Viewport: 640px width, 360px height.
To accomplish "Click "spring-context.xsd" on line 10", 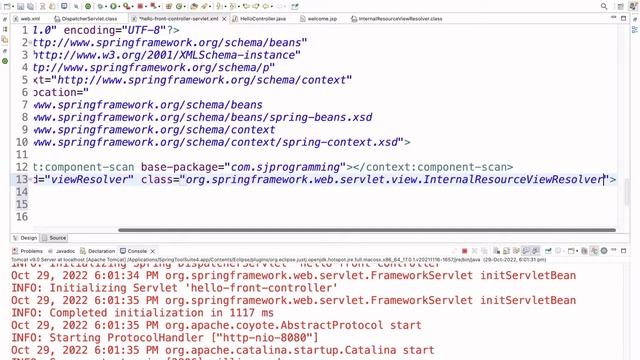I will [340, 142].
